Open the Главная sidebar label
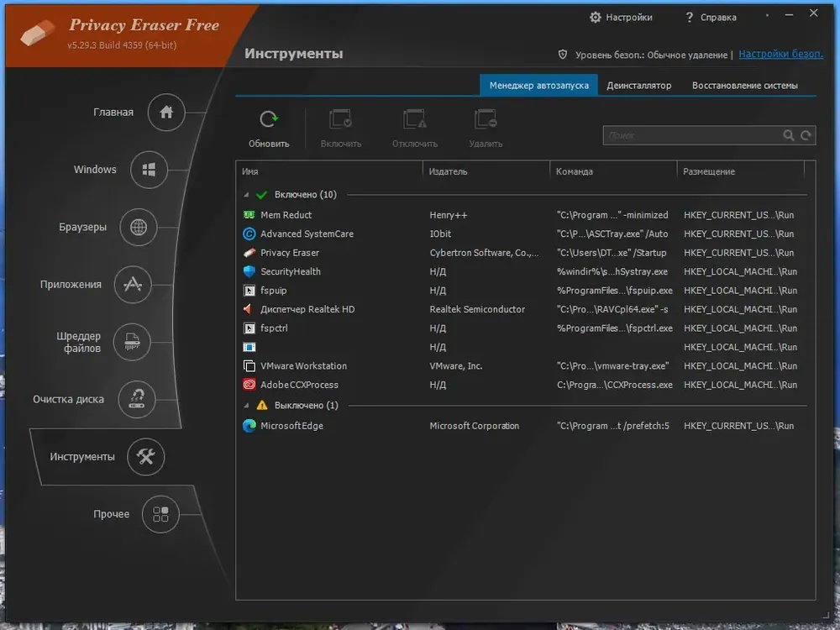Viewport: 840px width, 630px height. coord(113,112)
